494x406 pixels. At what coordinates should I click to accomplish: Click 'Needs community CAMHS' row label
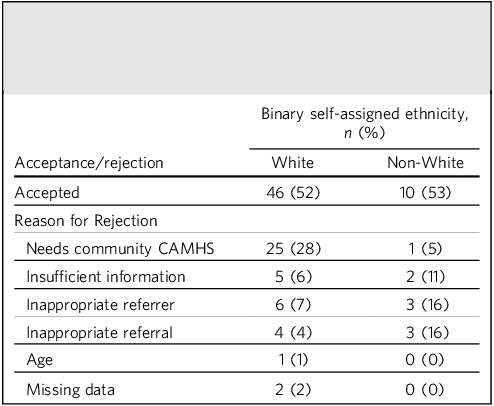pyautogui.click(x=120, y=249)
